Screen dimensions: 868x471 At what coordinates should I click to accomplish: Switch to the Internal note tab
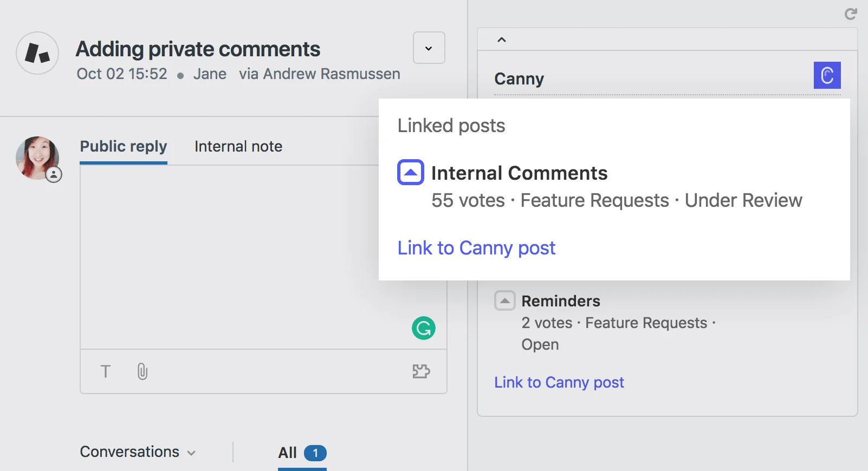[238, 147]
